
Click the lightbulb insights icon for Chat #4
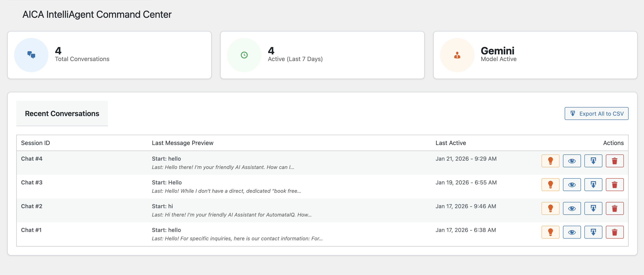coord(550,161)
